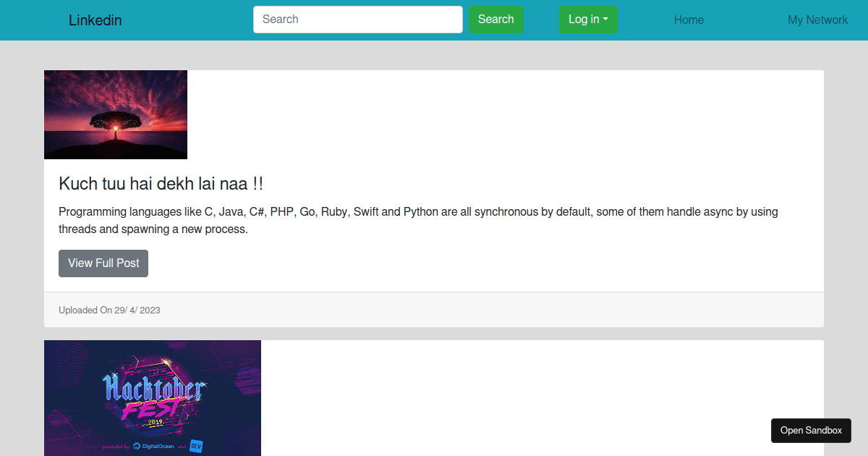Click the presented by text on the banner
The height and width of the screenshot is (456, 868).
tap(116, 446)
